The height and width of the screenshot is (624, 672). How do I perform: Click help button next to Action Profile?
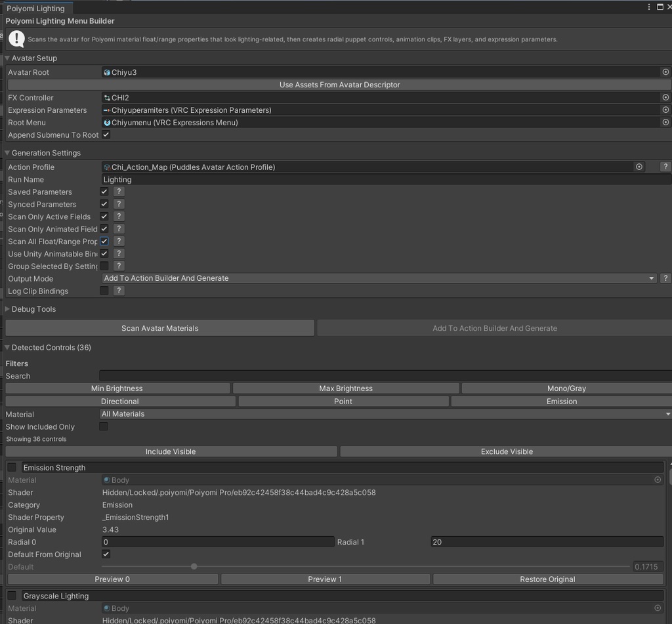tap(665, 167)
